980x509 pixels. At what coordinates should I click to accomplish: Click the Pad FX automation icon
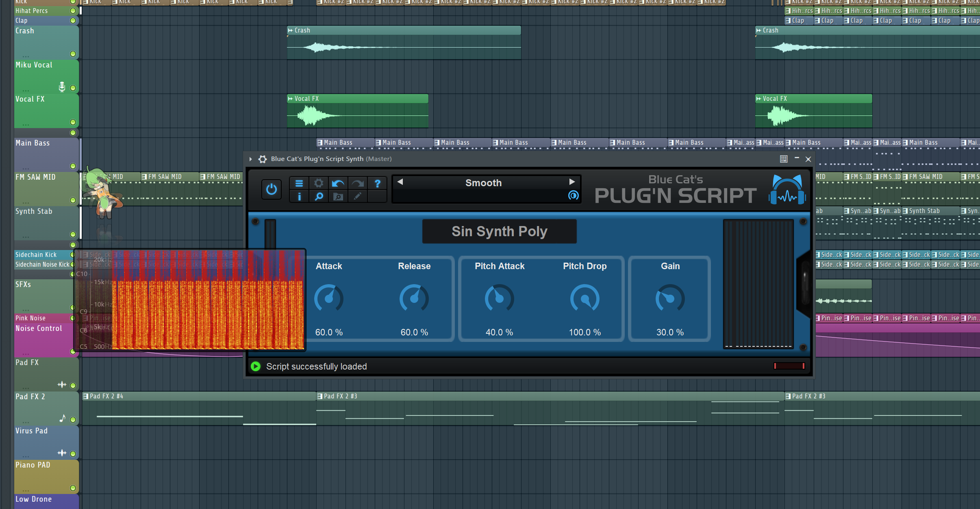62,385
